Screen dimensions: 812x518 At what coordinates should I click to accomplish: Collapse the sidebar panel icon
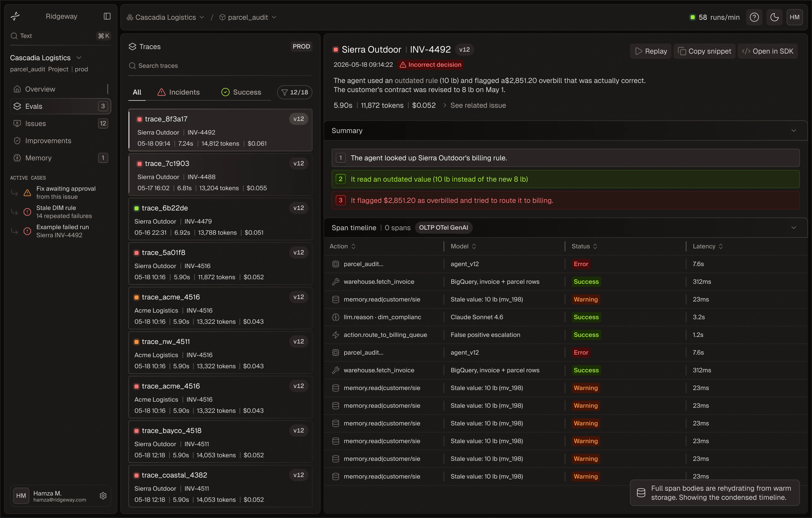click(x=107, y=16)
